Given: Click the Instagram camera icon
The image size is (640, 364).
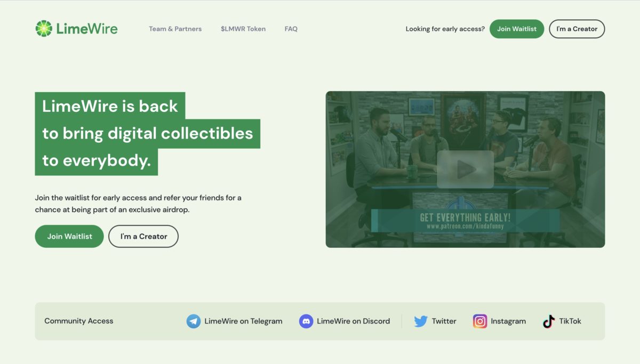Looking at the screenshot, I should 480,321.
